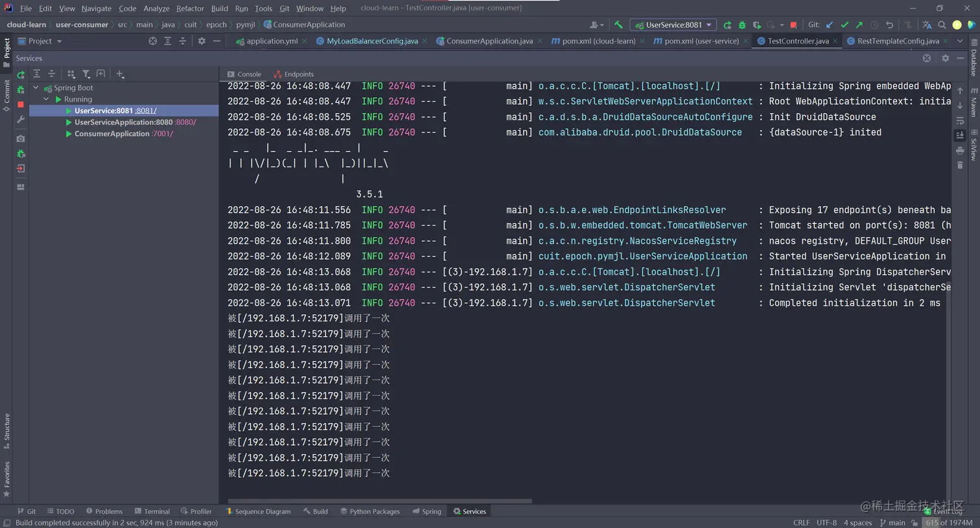Click the down arrow icon in console gutter
980x528 pixels.
pyautogui.click(x=960, y=106)
